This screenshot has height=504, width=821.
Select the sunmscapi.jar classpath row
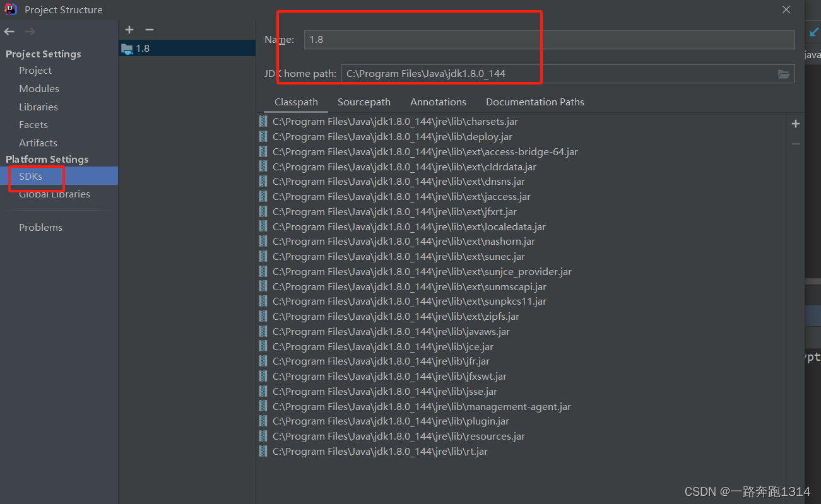point(521,286)
